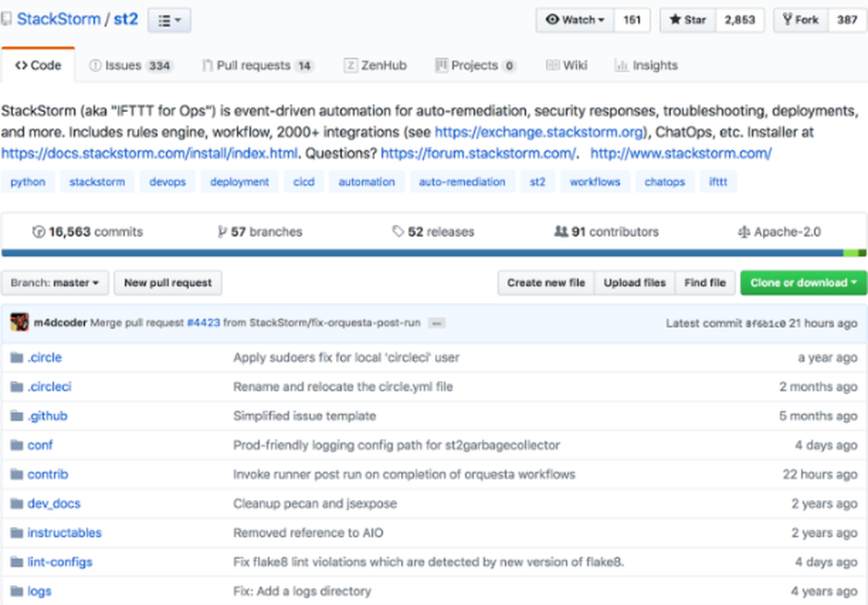View the 91 contributors
868x605 pixels.
coord(606,232)
